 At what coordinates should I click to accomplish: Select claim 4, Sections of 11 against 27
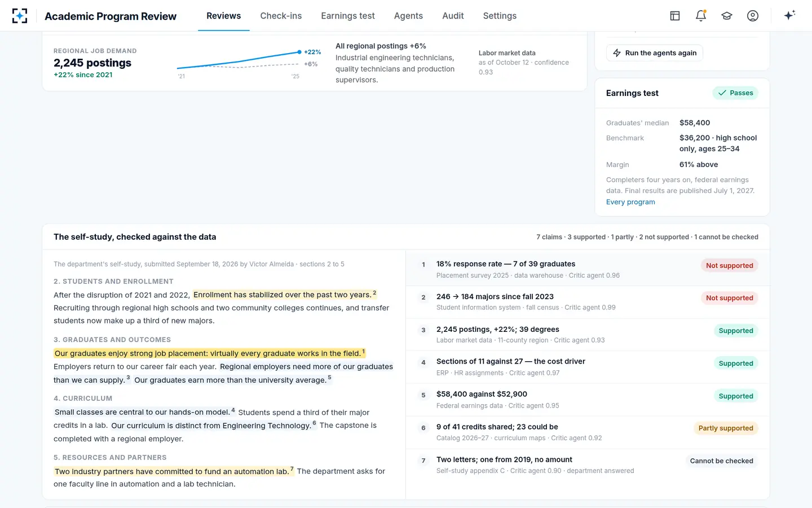pos(588,367)
